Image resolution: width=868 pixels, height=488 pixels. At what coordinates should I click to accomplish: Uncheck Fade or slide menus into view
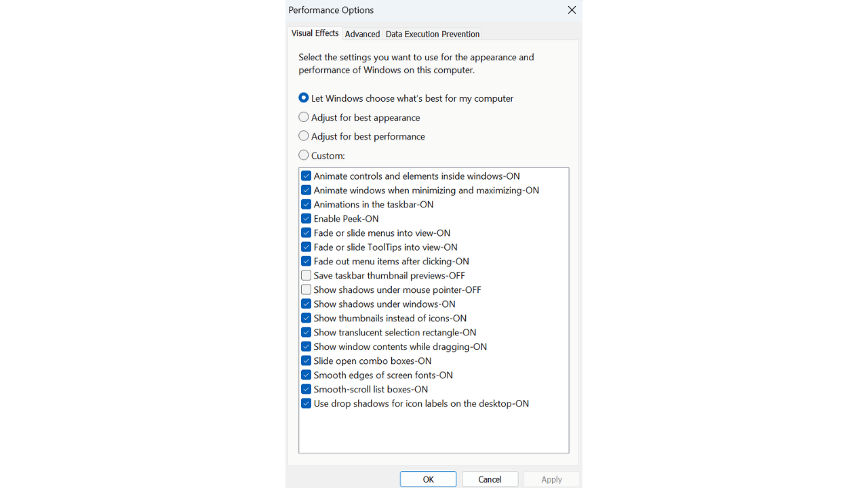click(306, 232)
